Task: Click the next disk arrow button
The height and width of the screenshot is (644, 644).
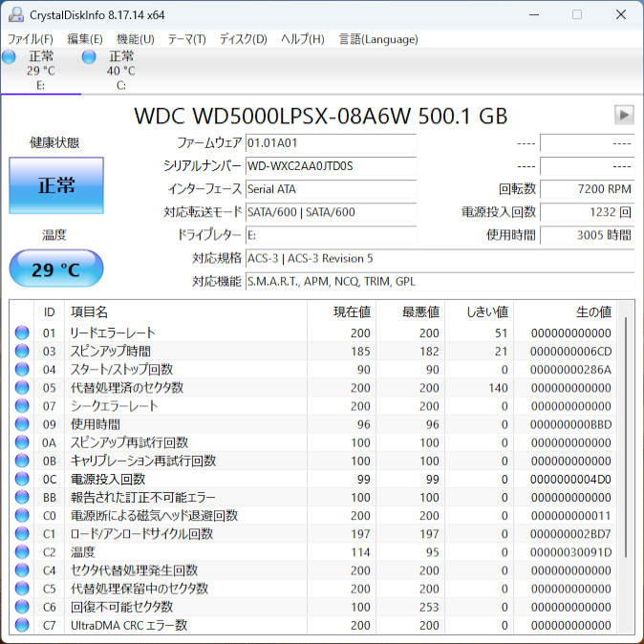Action: (624, 115)
